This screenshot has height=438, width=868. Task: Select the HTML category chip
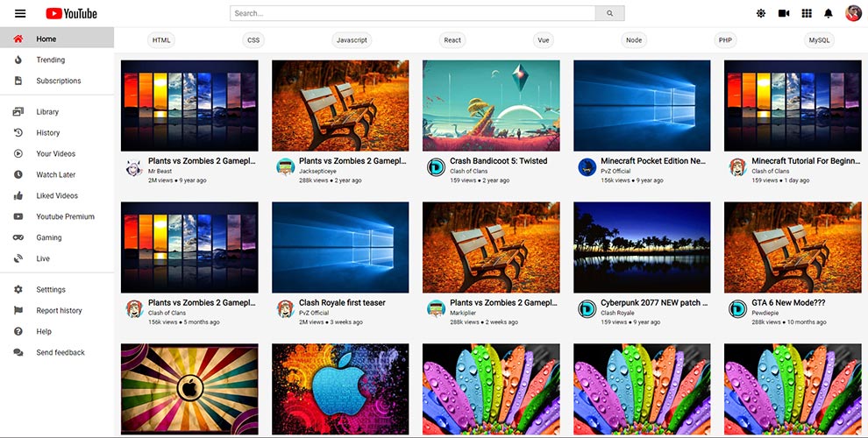[161, 40]
